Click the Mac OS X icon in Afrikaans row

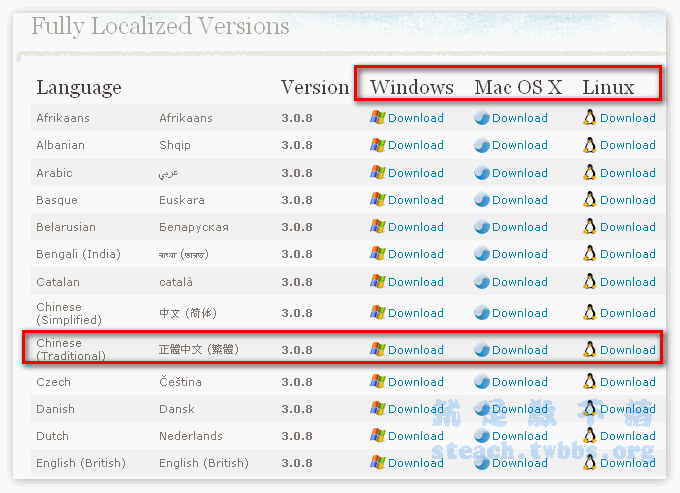coord(482,118)
